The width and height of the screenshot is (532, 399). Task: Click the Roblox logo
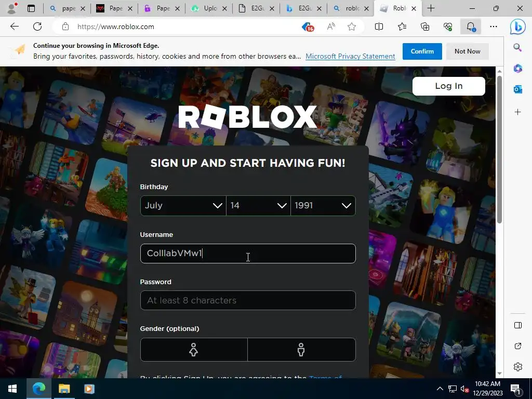pyautogui.click(x=248, y=117)
